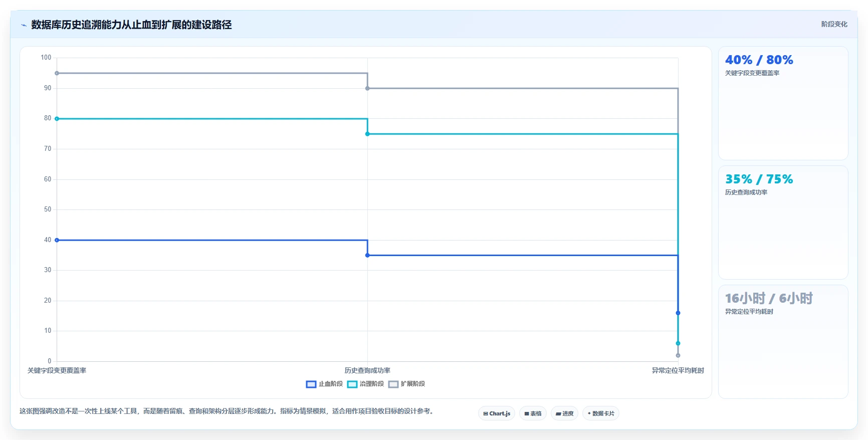The width and height of the screenshot is (868, 440).
Task: Click the y-axis tick label 50
Action: (48, 209)
